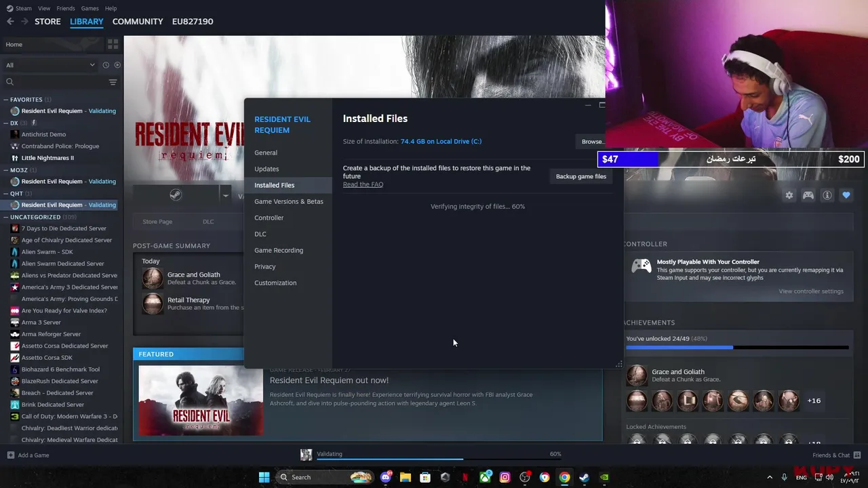Open File Explorer from the taskbar
This screenshot has width=868, height=488.
point(406,477)
